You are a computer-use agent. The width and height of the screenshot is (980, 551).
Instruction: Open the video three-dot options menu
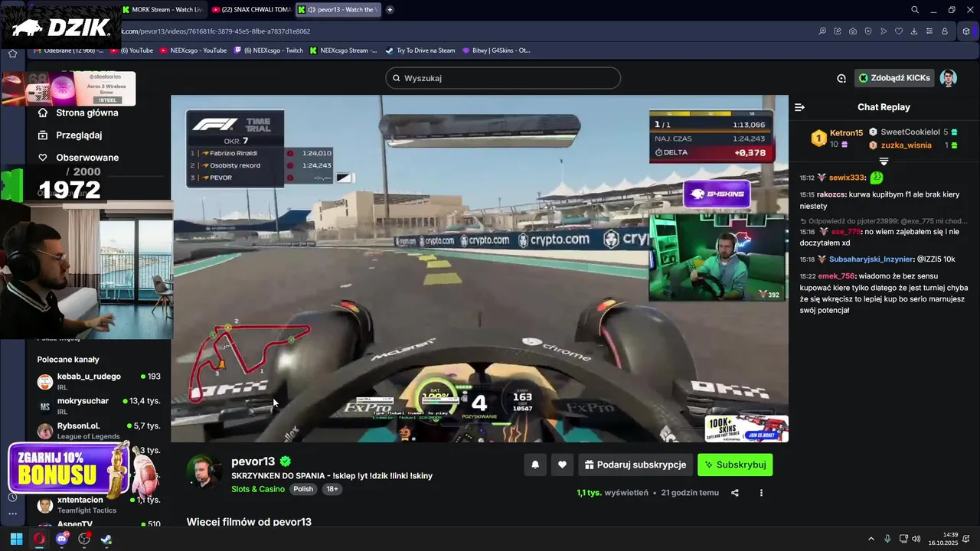click(761, 493)
